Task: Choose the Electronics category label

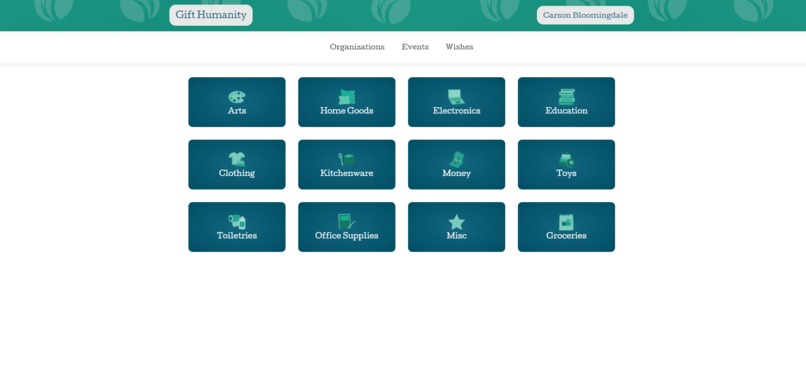Action: [456, 110]
